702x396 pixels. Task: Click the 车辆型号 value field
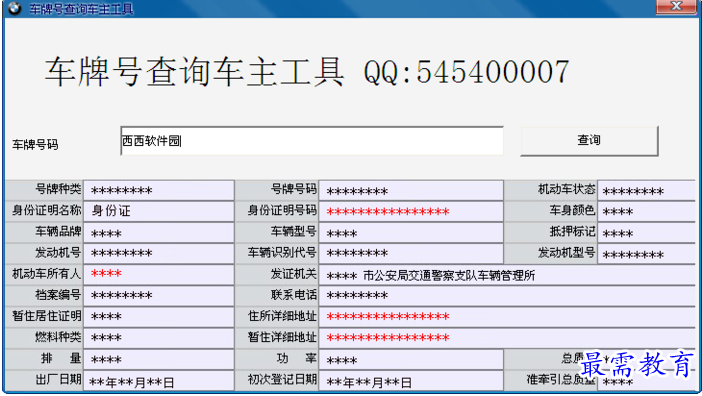[x=411, y=233]
